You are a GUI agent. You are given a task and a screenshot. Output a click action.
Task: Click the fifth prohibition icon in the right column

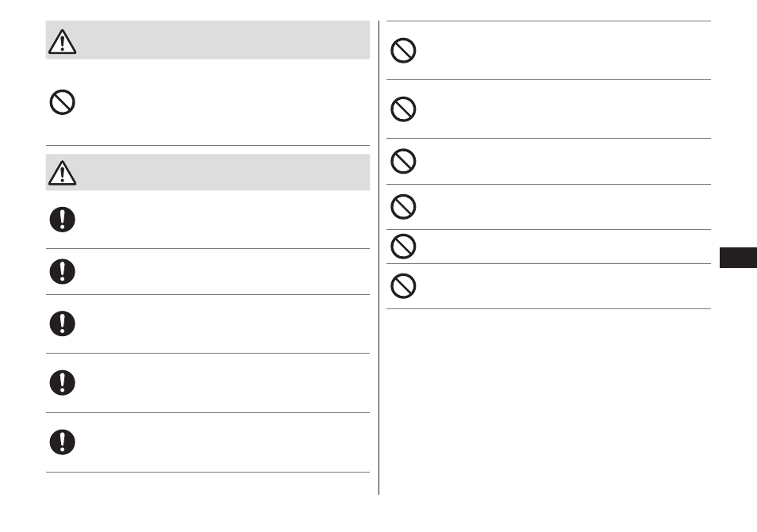coord(403,247)
